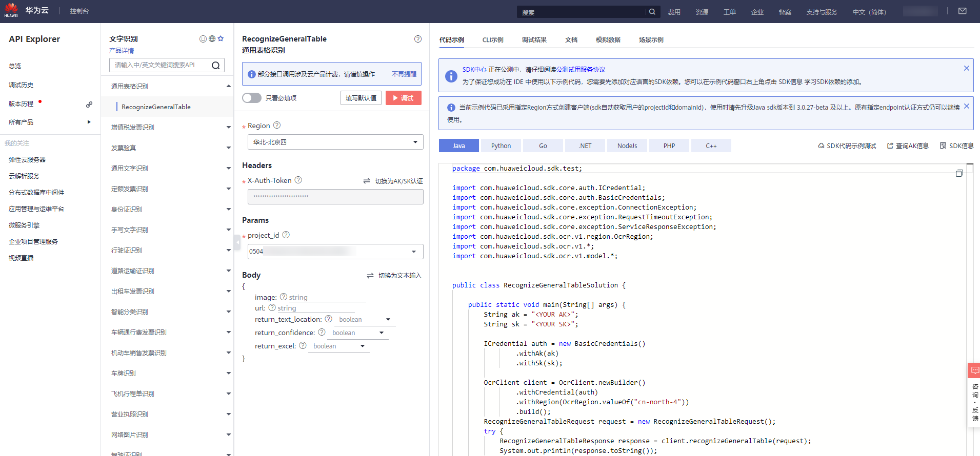Expand 所有产品 submenu
This screenshot has width=980, height=456.
coord(50,122)
